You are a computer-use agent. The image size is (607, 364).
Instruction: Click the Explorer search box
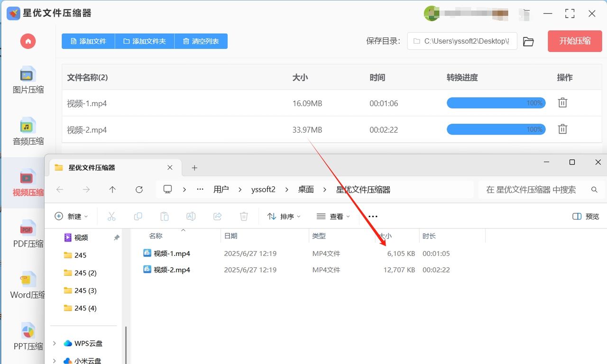coord(536,189)
